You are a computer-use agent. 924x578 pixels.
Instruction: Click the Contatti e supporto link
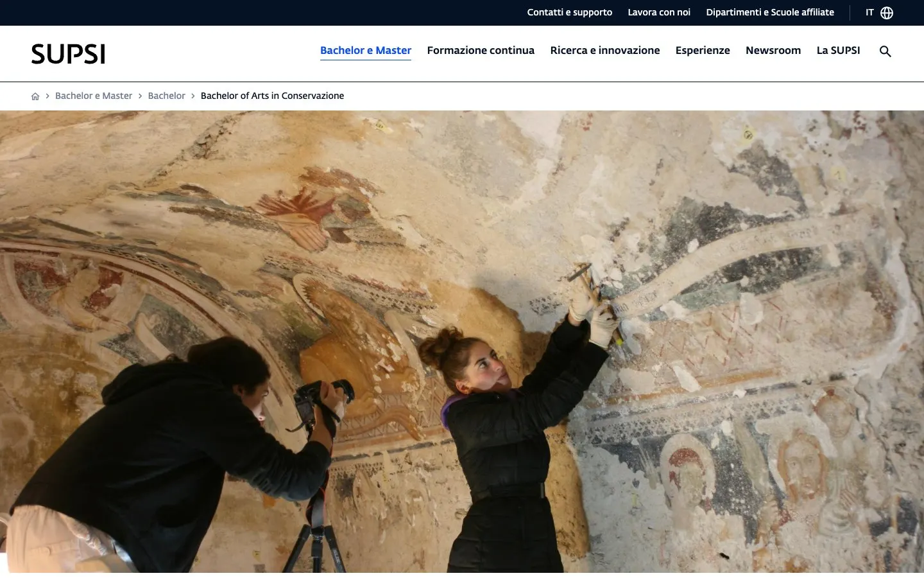pyautogui.click(x=570, y=12)
